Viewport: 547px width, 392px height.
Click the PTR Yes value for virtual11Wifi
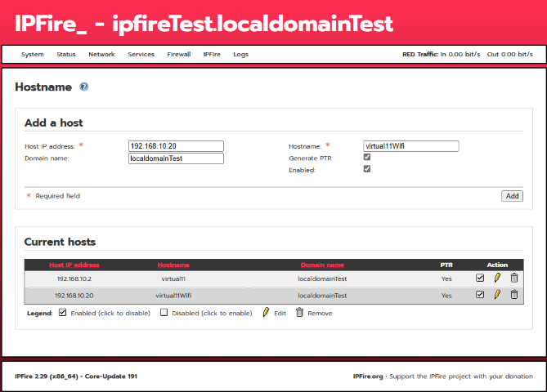tap(446, 296)
